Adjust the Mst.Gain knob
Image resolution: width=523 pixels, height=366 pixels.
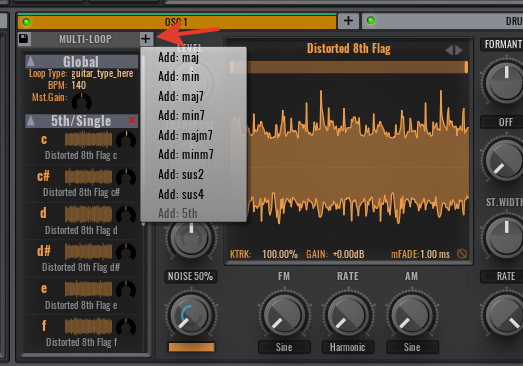pyautogui.click(x=82, y=101)
